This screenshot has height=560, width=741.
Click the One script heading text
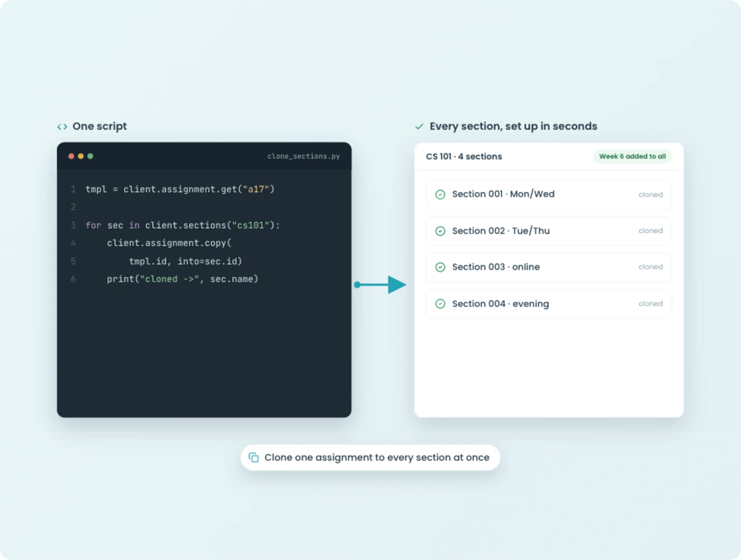100,126
